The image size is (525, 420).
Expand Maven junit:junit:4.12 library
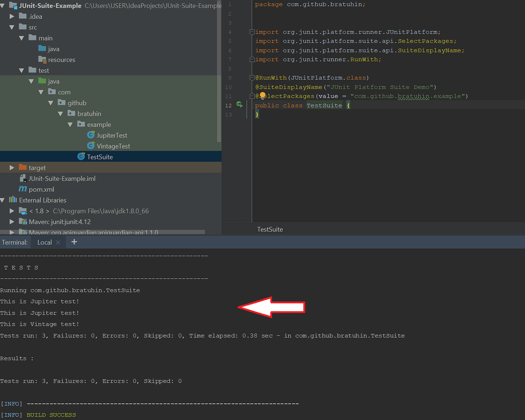[12, 222]
